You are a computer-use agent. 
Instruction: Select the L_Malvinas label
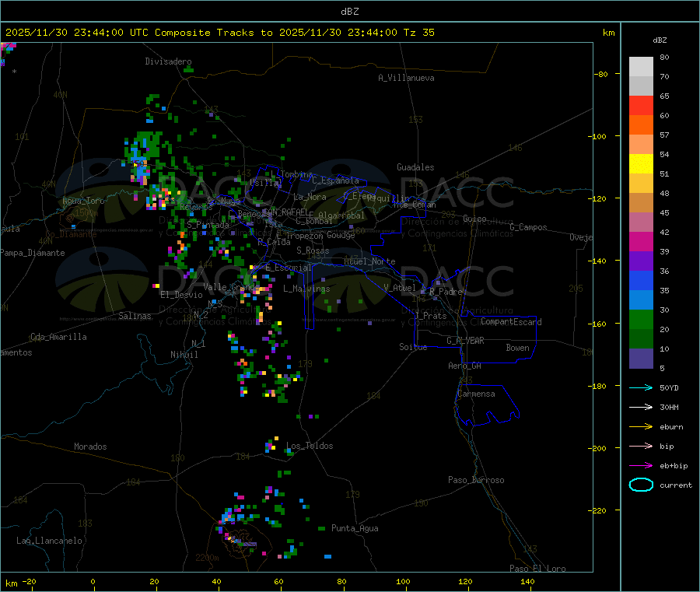click(x=306, y=289)
